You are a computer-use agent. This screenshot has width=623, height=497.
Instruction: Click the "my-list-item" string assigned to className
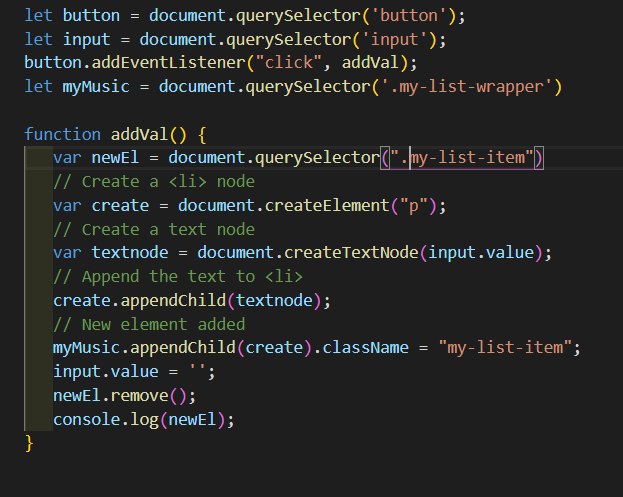505,348
